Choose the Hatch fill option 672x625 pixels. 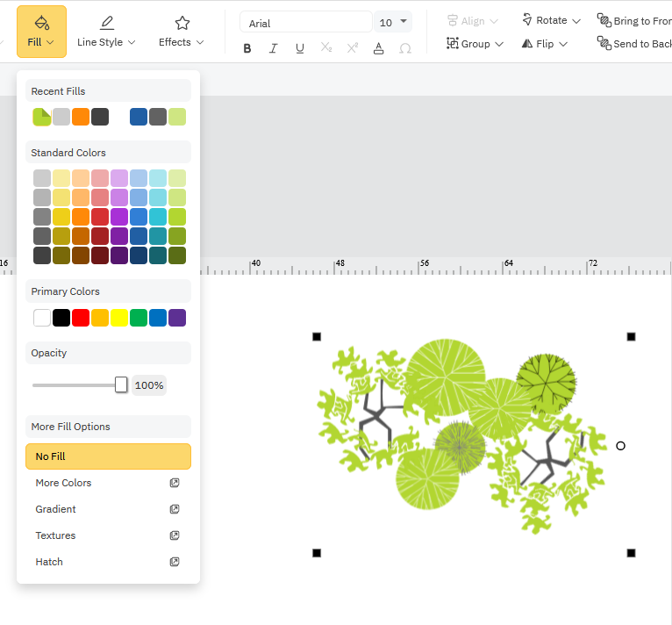click(x=108, y=562)
